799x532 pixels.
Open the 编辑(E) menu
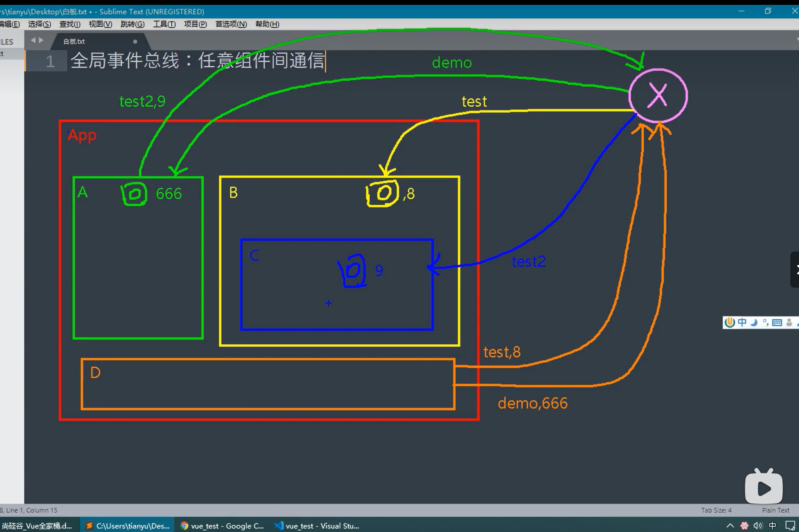click(10, 24)
